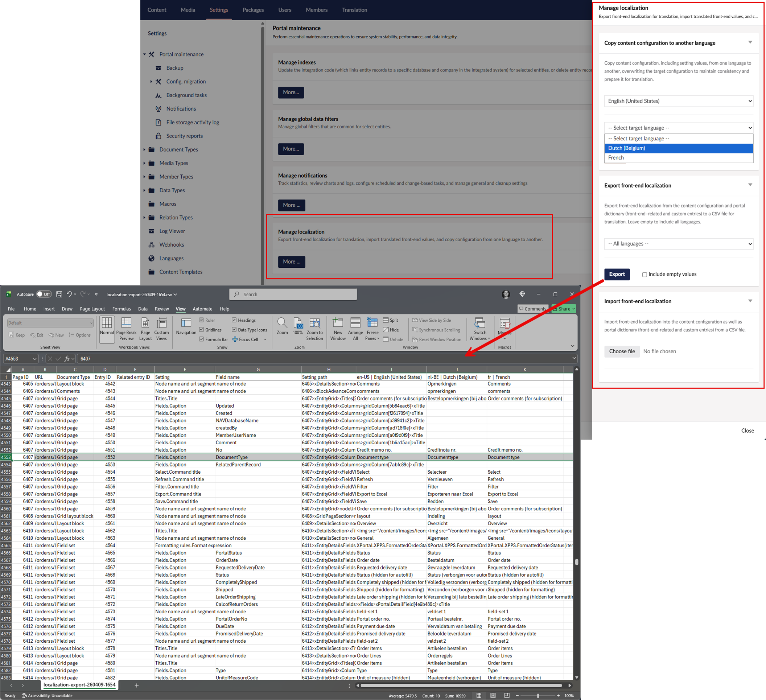The width and height of the screenshot is (766, 700).
Task: Enable Include empty values checkbox
Action: pos(644,274)
